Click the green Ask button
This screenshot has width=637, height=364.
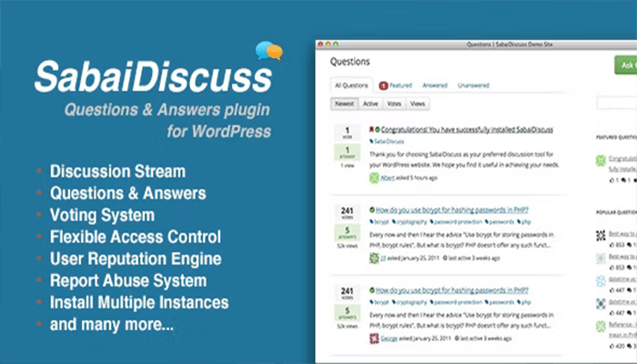pyautogui.click(x=626, y=65)
